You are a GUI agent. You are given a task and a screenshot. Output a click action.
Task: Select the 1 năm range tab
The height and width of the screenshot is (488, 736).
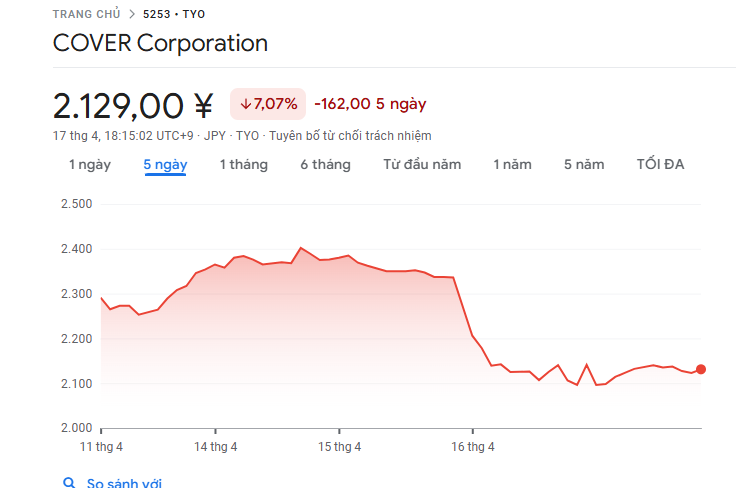(512, 165)
